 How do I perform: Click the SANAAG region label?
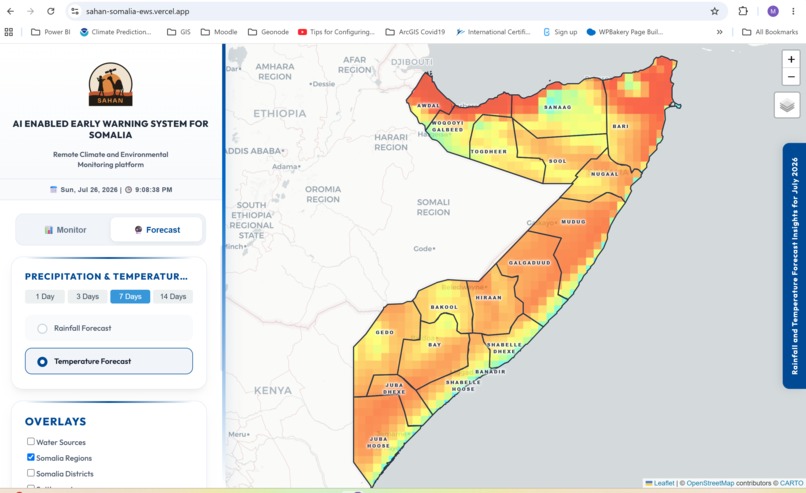tap(557, 107)
